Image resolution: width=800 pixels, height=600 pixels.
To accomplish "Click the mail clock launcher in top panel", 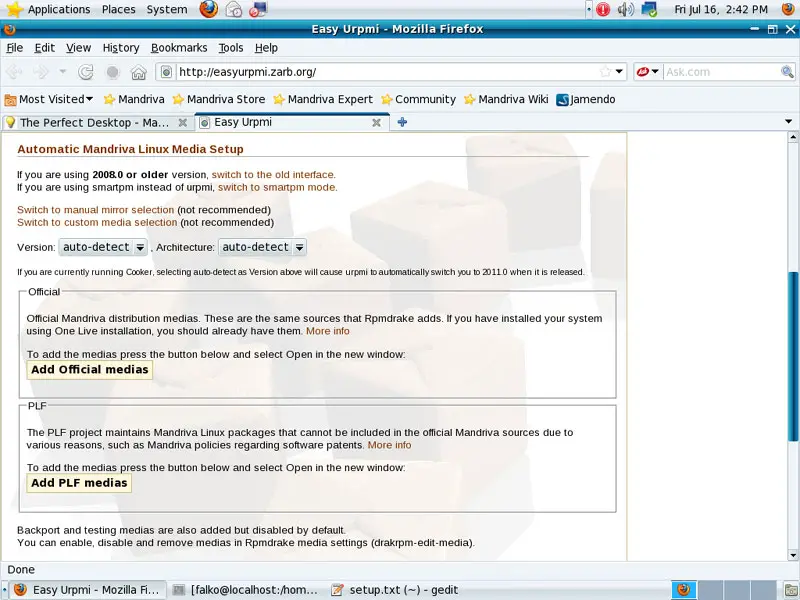I will pyautogui.click(x=234, y=9).
